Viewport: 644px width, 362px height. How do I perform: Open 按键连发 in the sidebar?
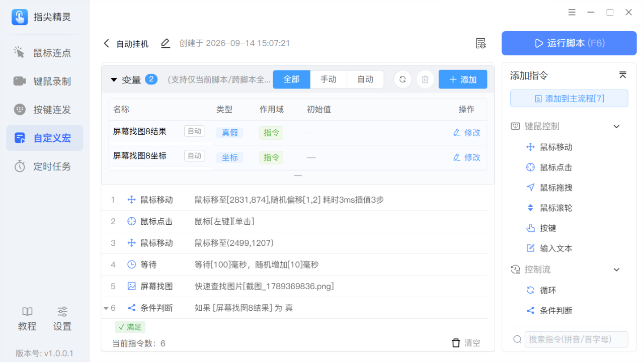coord(45,110)
